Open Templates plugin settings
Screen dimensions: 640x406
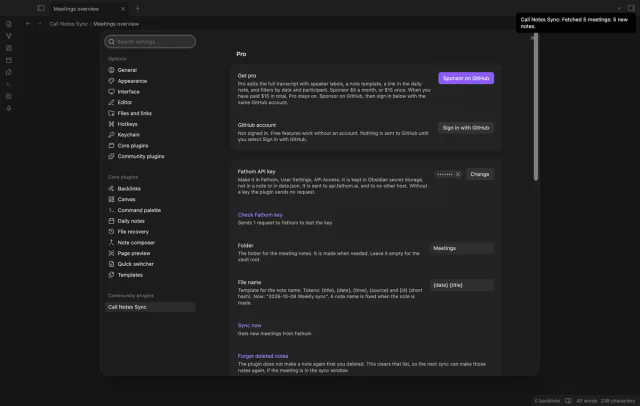coord(150,275)
